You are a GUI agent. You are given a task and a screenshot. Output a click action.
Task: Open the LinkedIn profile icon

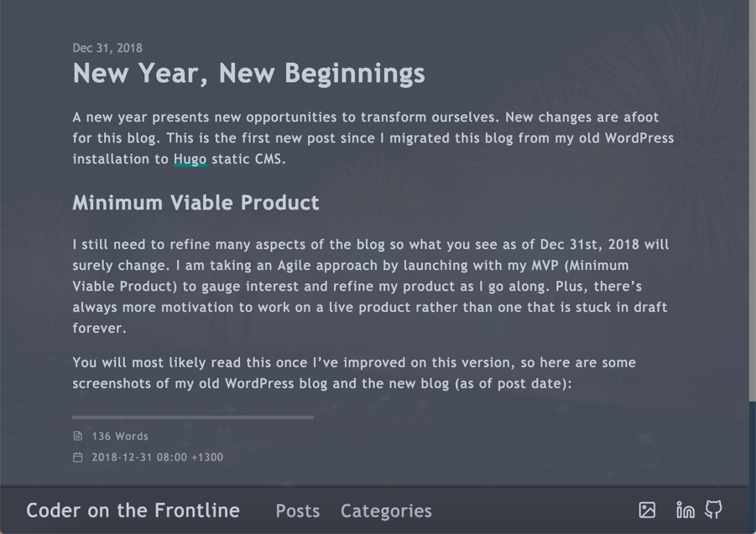(x=686, y=510)
